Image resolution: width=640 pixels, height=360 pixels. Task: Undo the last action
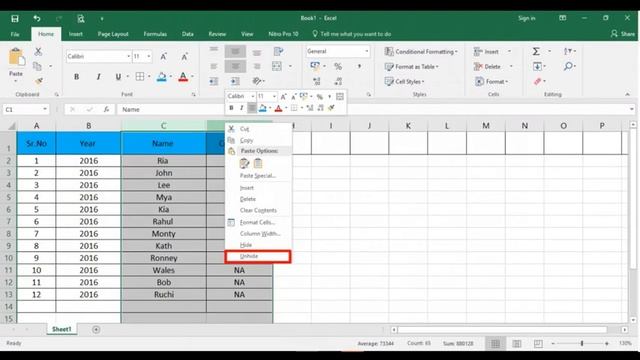37,18
